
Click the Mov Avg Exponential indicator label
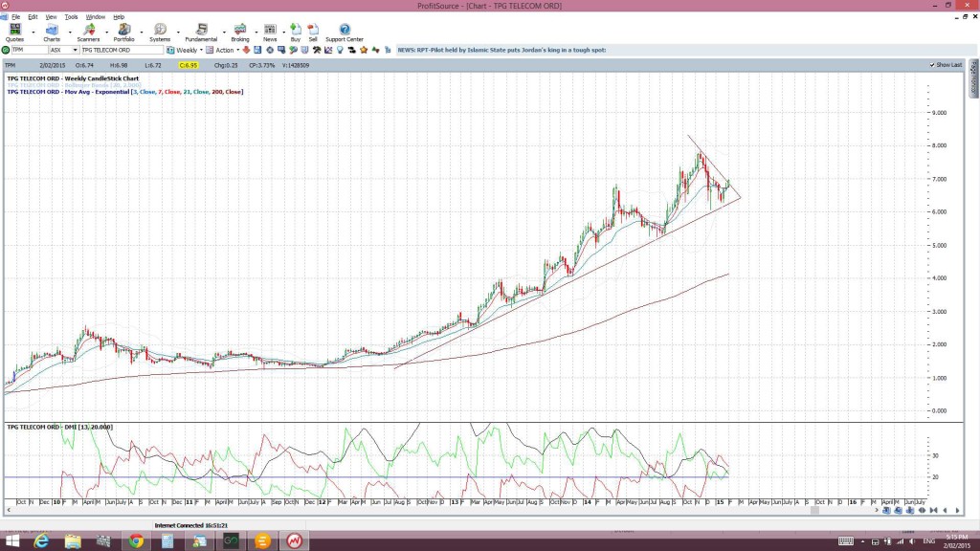click(125, 92)
